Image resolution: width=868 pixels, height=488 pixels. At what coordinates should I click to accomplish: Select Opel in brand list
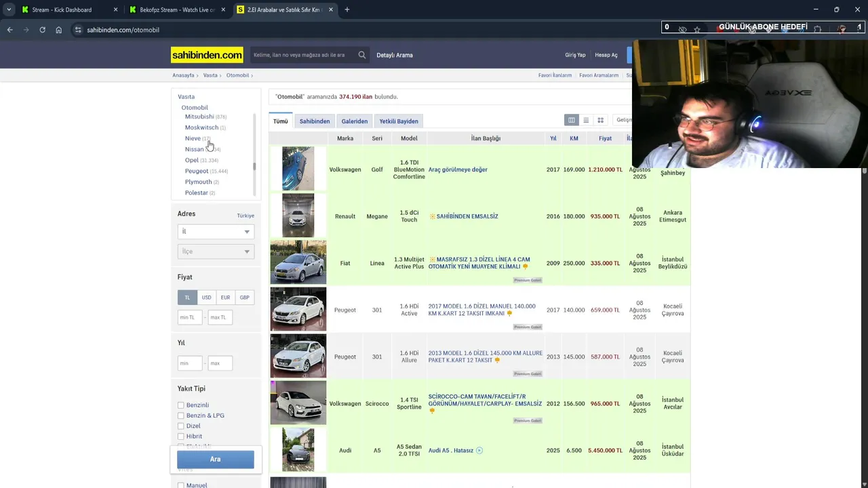pyautogui.click(x=192, y=160)
